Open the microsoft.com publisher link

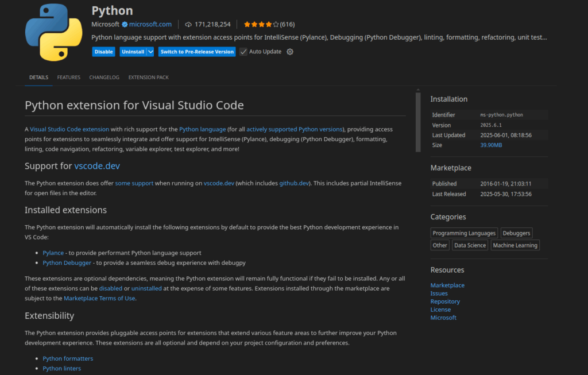tap(150, 24)
